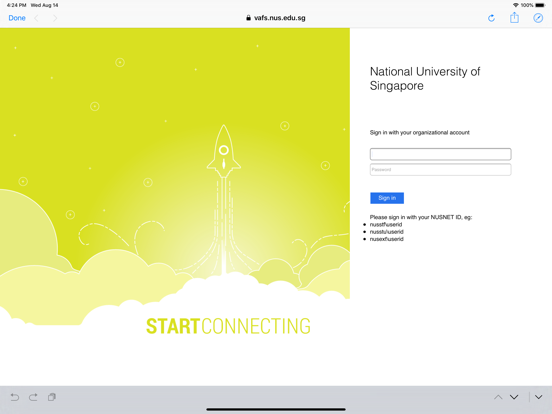Focus the Password input field
This screenshot has width=552, height=414.
[x=440, y=170]
